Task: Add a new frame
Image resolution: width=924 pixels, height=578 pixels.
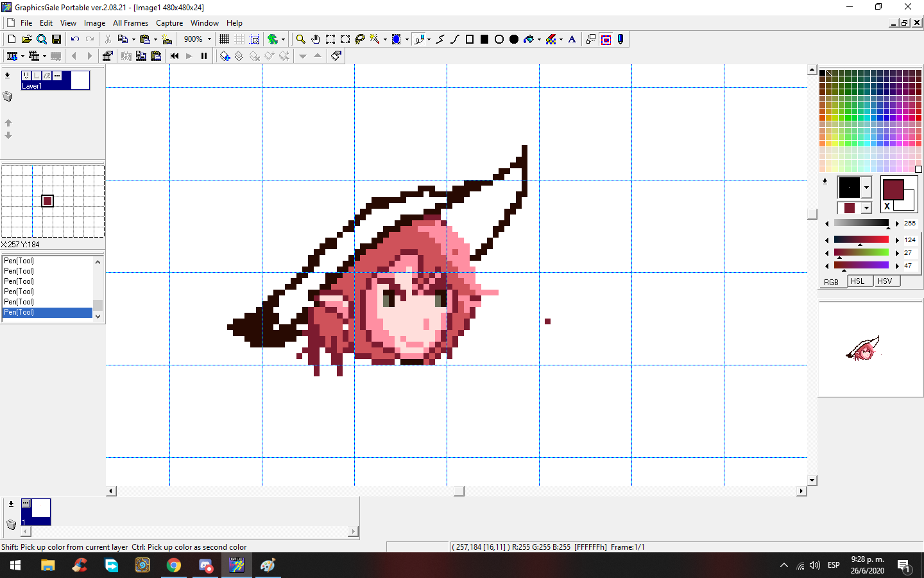Action: coord(12,56)
